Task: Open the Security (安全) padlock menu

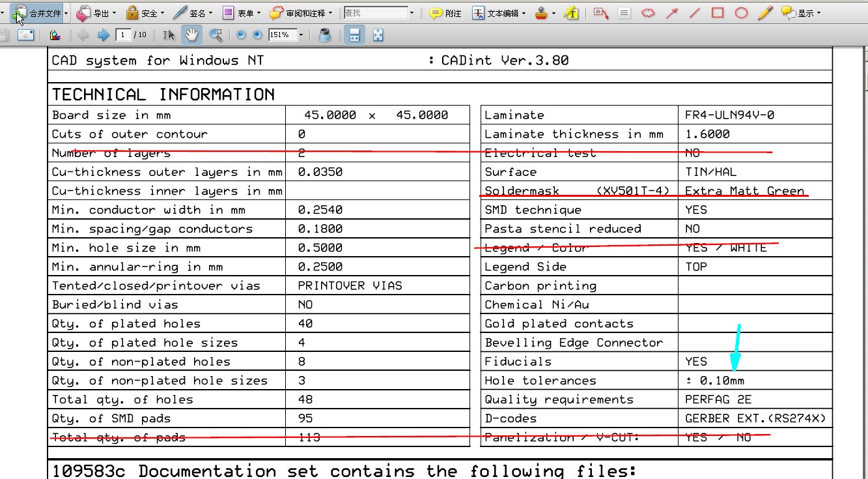Action: click(x=145, y=12)
